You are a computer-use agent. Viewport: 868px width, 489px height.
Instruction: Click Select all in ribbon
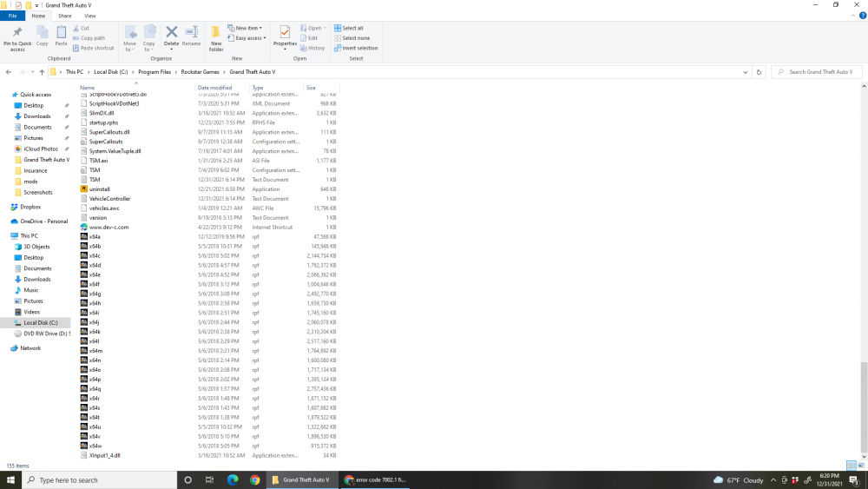[349, 28]
